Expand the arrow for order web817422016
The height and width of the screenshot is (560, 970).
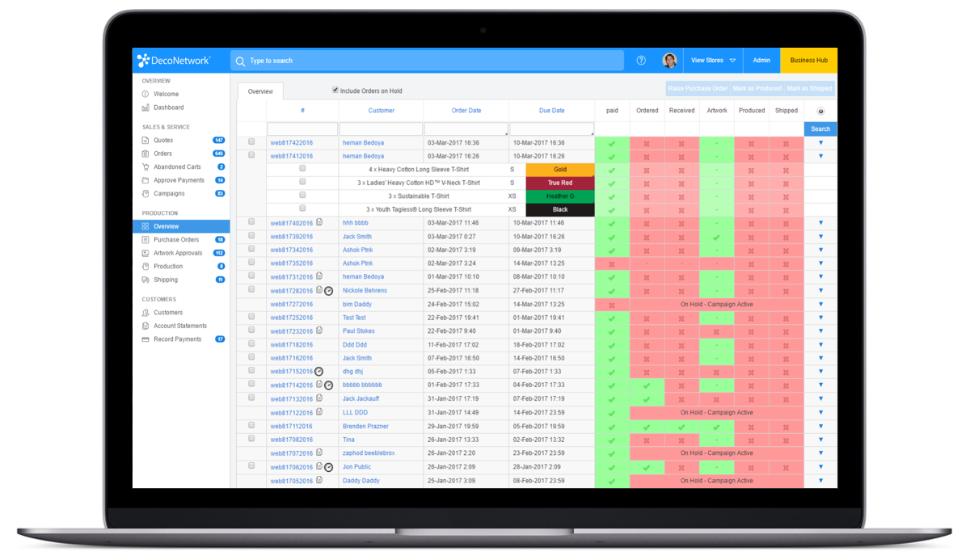pyautogui.click(x=820, y=143)
